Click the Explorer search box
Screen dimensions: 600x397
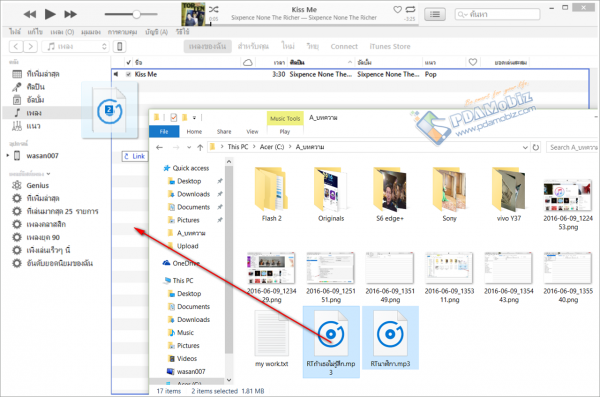572,147
